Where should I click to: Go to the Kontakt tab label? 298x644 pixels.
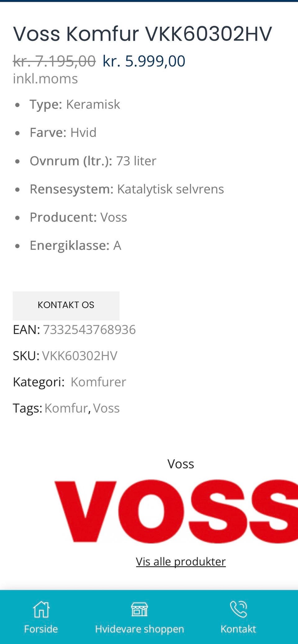pos(238,629)
